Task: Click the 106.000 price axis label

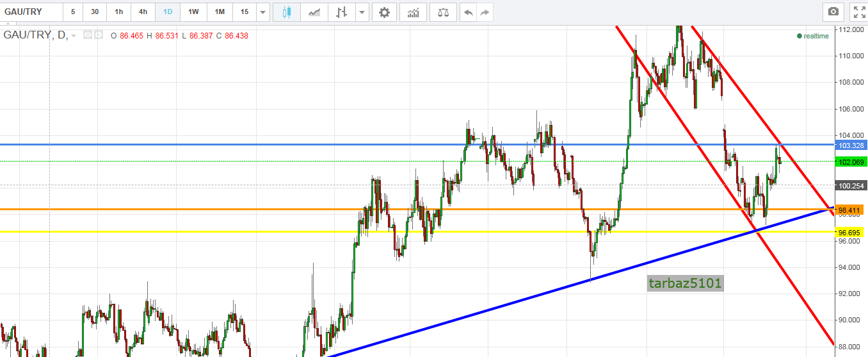Action: click(851, 109)
